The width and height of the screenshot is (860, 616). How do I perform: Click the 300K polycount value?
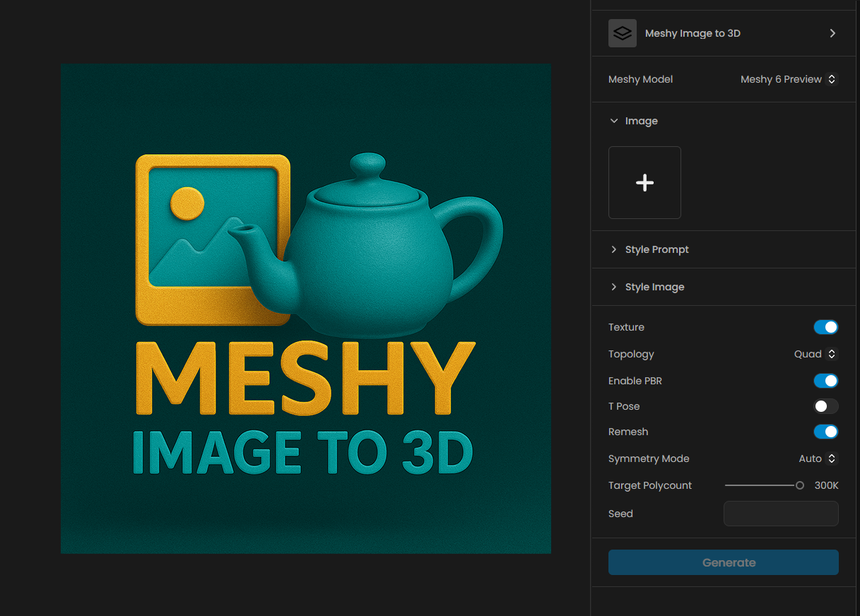[826, 485]
